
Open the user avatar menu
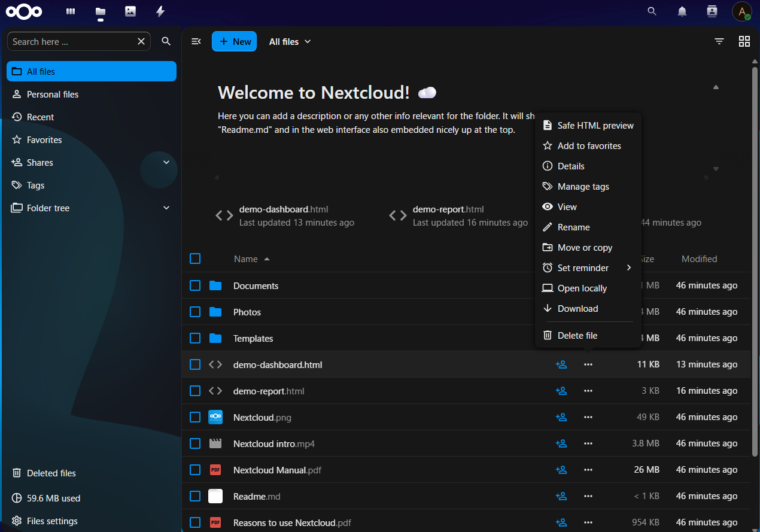(742, 11)
